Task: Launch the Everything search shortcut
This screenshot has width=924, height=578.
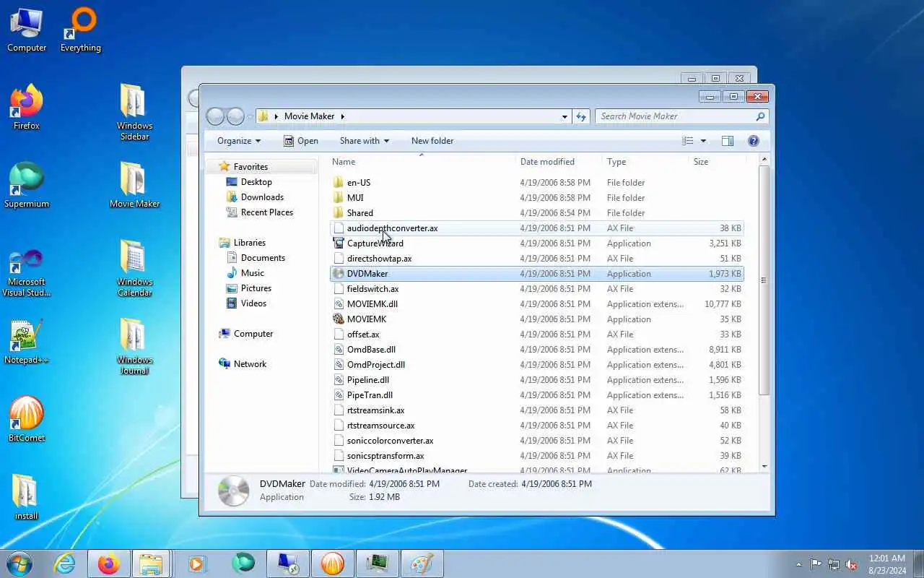Action: tap(80, 31)
